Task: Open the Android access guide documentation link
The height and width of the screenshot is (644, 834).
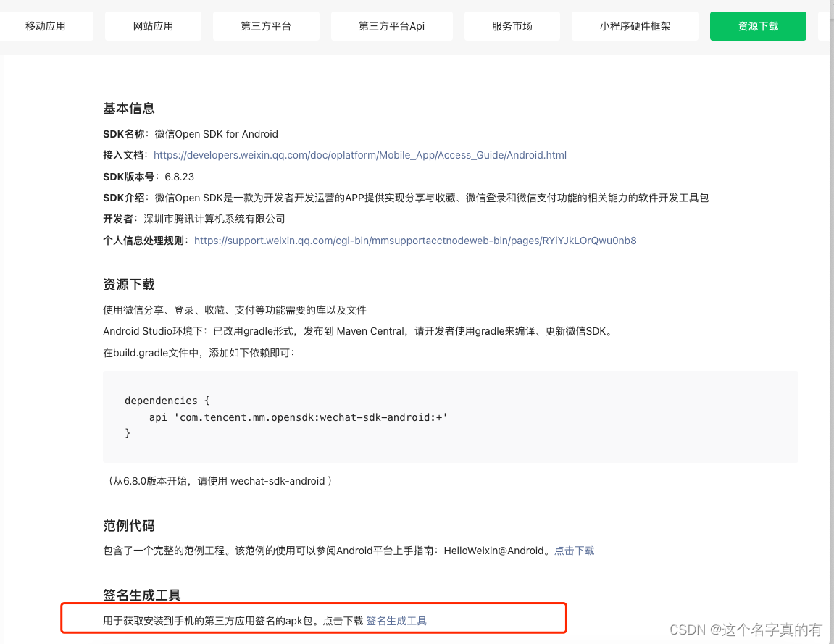Action: [360, 155]
